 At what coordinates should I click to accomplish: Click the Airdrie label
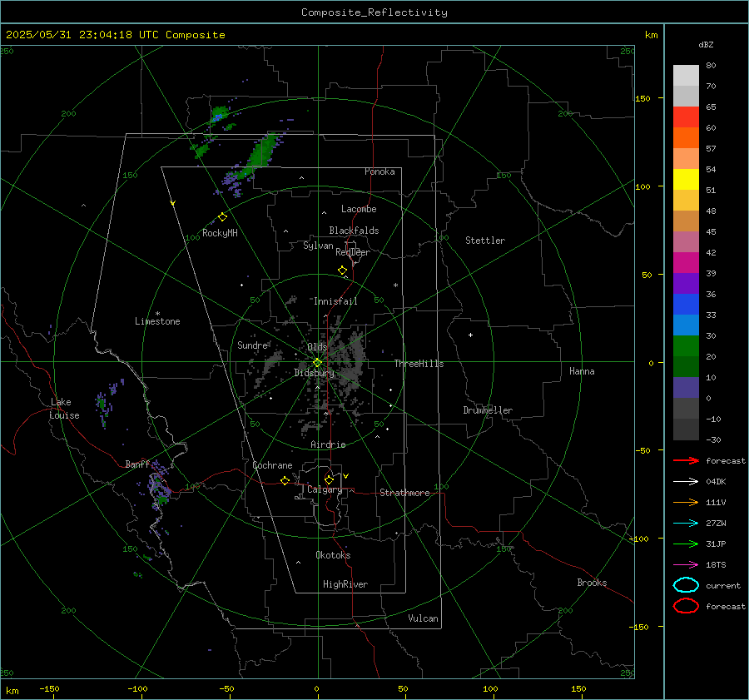coord(328,444)
